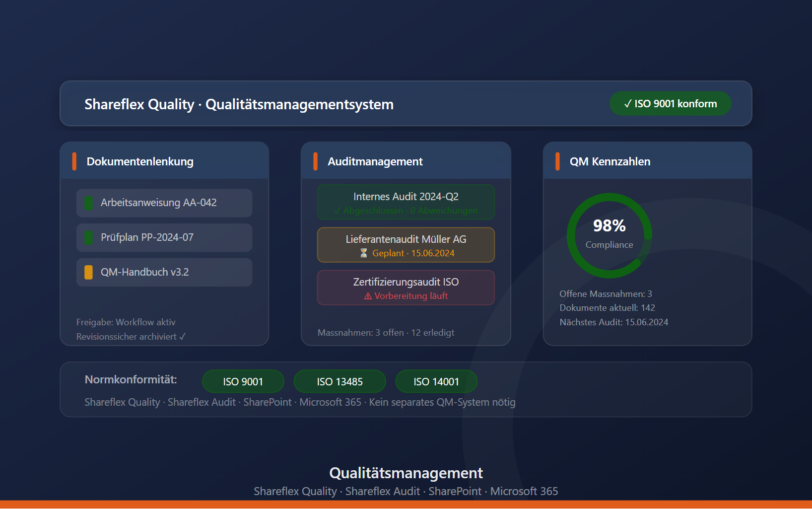
Task: Click the large 'Qualitätsmanagement' heading at the bottom
Action: click(406, 473)
